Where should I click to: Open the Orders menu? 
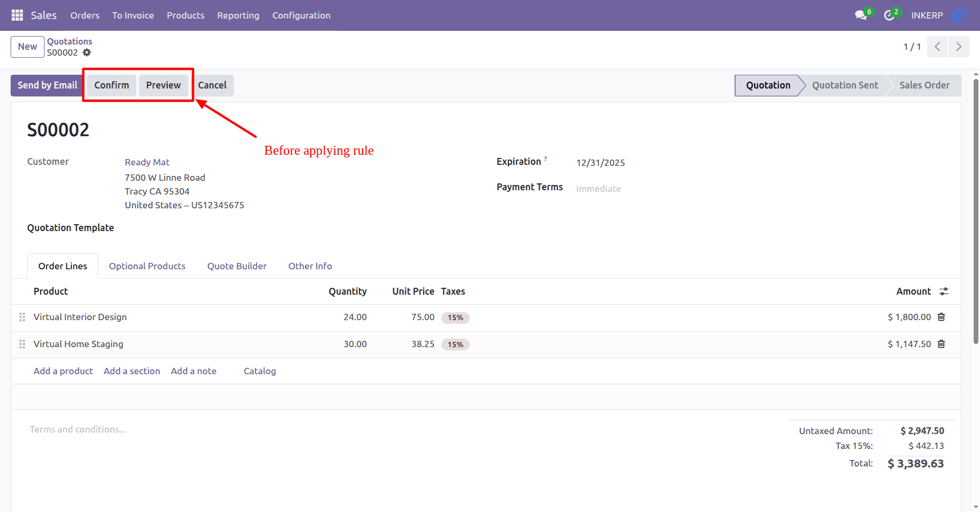coord(85,15)
